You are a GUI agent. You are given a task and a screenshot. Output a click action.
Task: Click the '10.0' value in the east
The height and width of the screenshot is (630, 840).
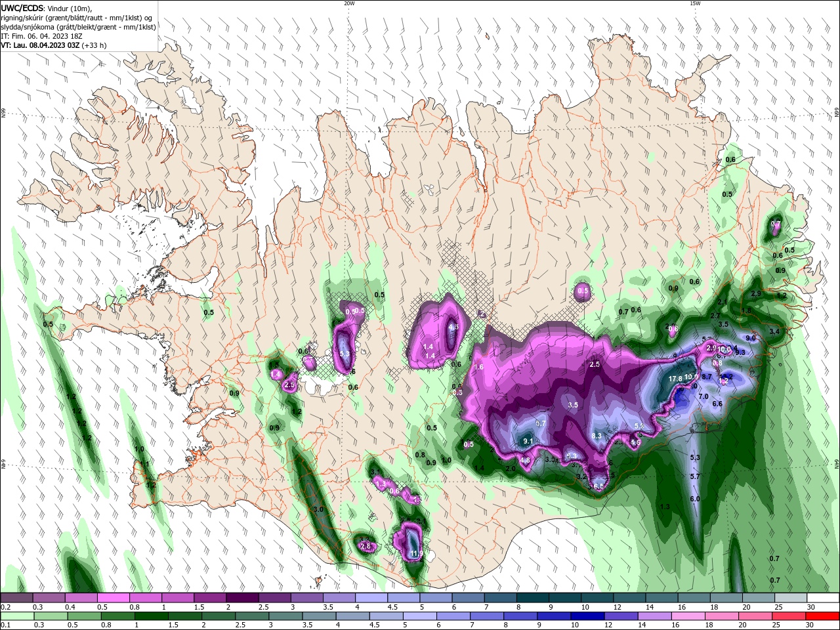(724, 350)
